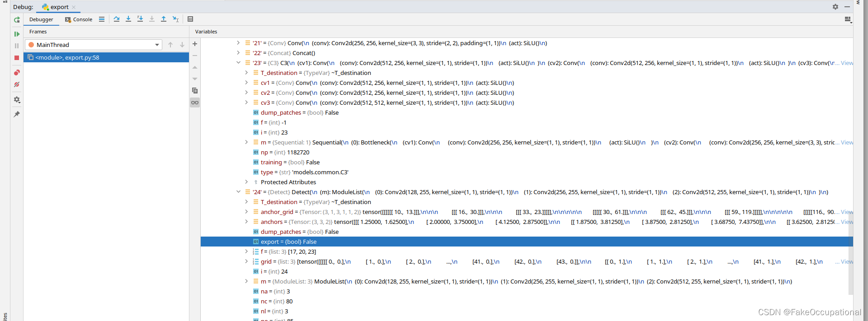Viewport: 868px width, 321px height.
Task: Pause the running program
Action: point(17,46)
